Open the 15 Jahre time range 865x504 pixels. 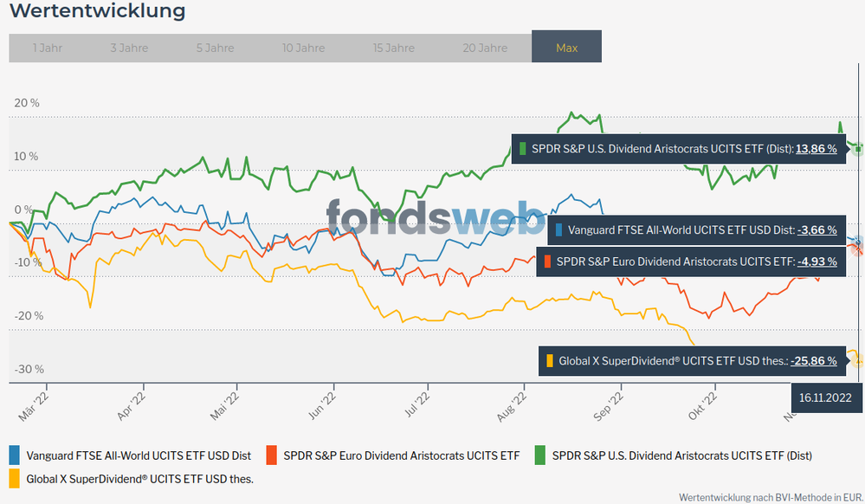[394, 48]
